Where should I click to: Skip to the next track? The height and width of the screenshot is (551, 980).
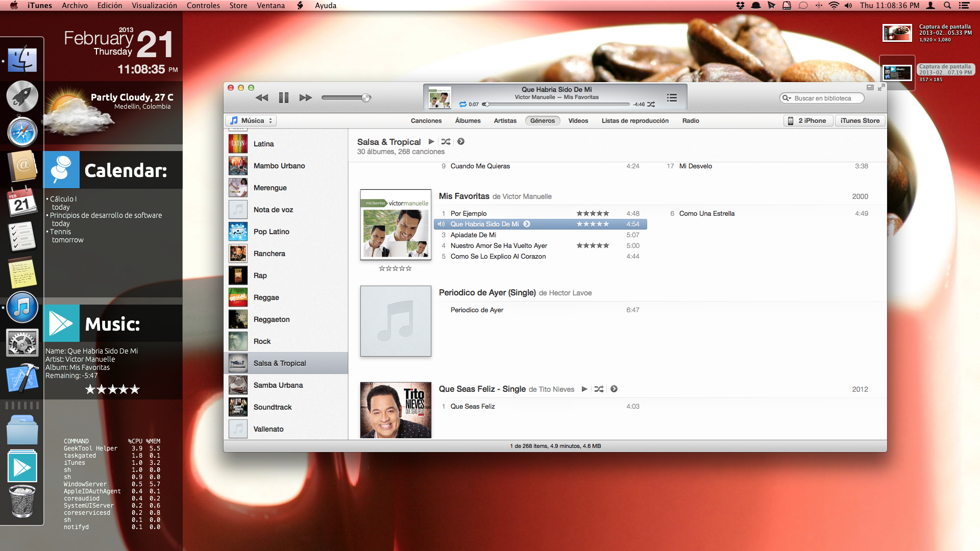click(306, 97)
